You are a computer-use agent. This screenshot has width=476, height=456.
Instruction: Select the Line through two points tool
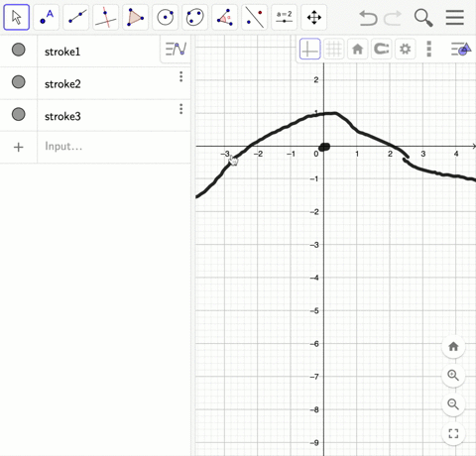76,17
